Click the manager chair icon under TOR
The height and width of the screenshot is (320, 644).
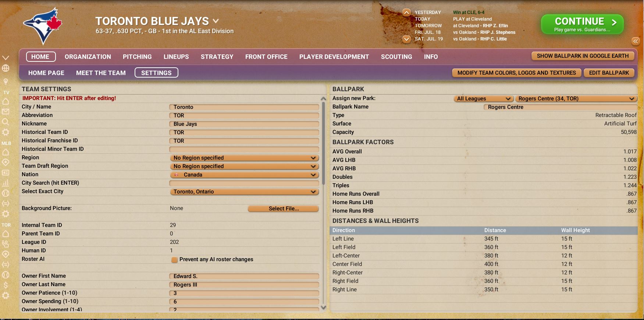click(x=6, y=244)
